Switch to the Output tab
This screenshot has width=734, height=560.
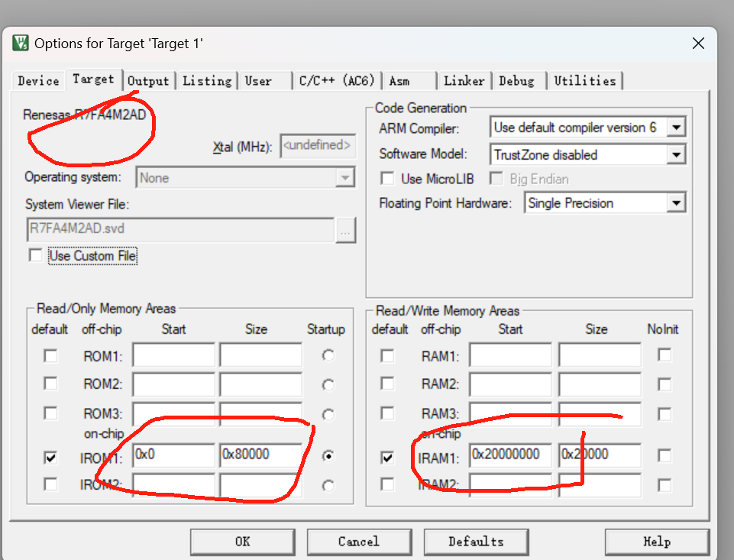pyautogui.click(x=148, y=81)
